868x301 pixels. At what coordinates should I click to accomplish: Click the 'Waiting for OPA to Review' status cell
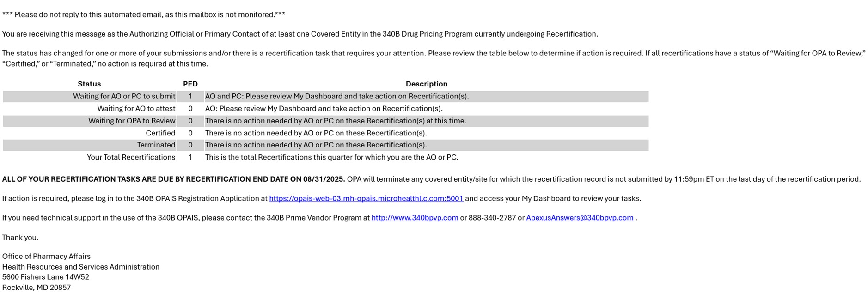click(132, 121)
